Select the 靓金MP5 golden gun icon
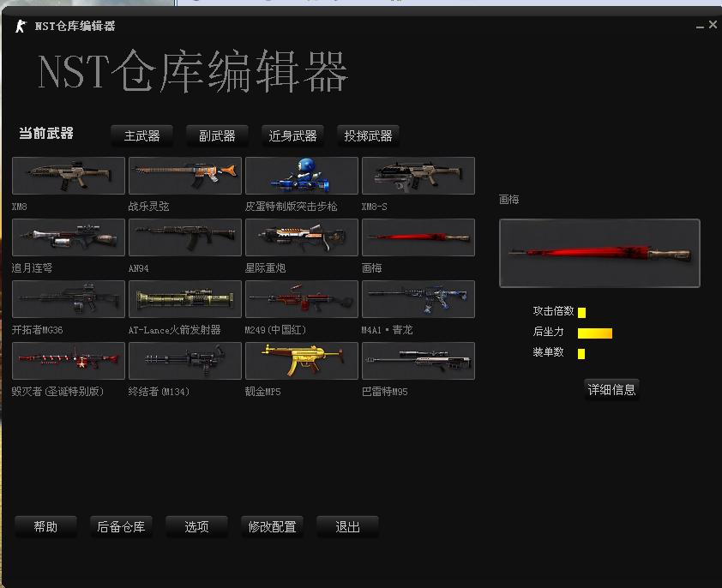 click(x=302, y=361)
